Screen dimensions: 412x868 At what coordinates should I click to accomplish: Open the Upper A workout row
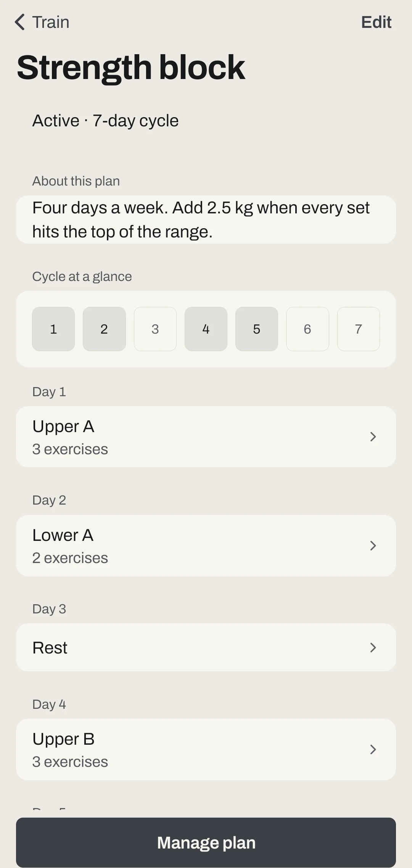[x=206, y=437]
